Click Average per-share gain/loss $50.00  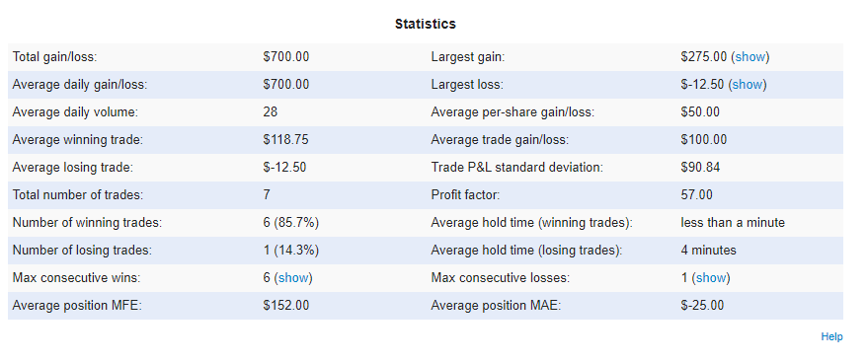tap(700, 112)
